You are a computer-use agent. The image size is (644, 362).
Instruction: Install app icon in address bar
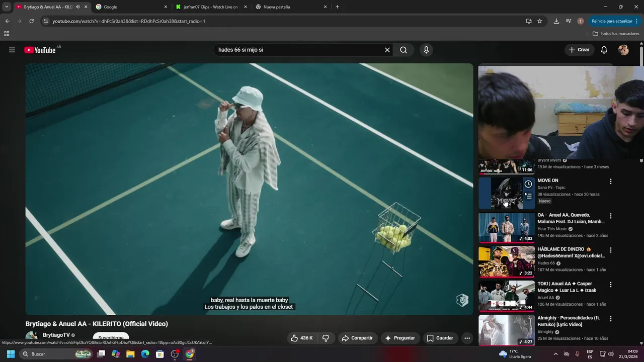[x=529, y=21]
